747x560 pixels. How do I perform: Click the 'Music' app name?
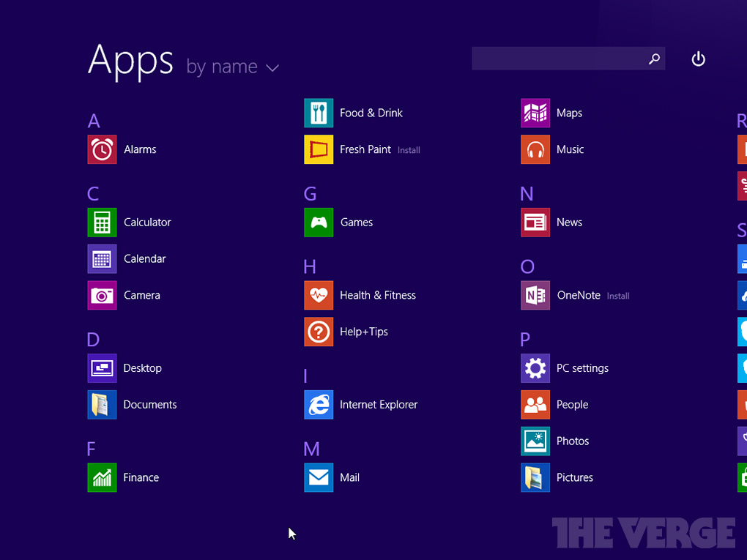571,149
